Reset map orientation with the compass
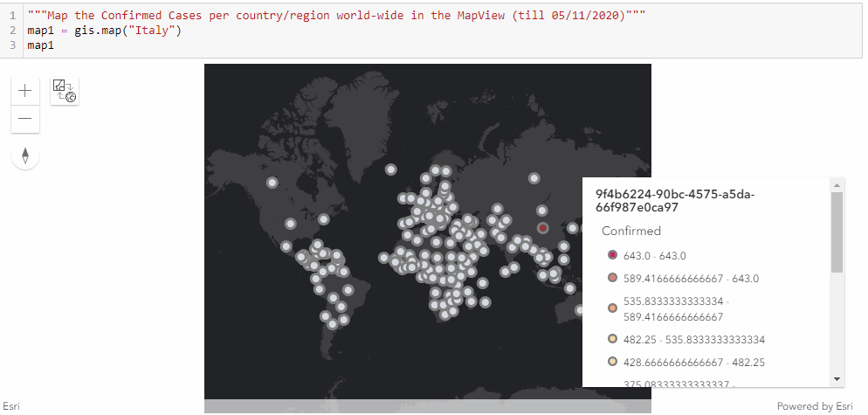 25,156
